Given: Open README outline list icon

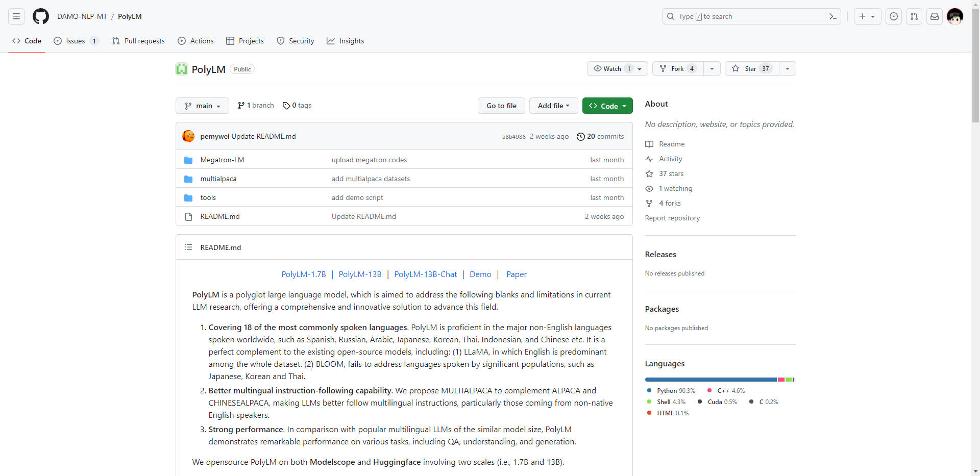Looking at the screenshot, I should pos(188,247).
